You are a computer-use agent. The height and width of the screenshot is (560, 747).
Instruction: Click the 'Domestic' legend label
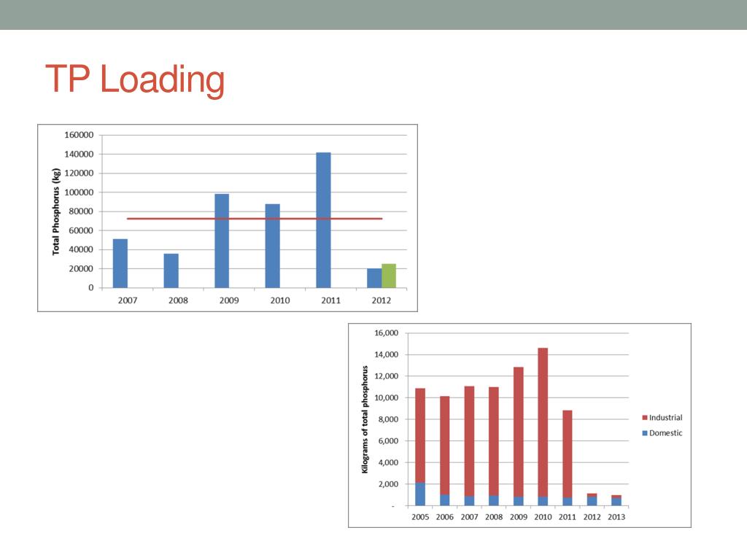pos(665,433)
